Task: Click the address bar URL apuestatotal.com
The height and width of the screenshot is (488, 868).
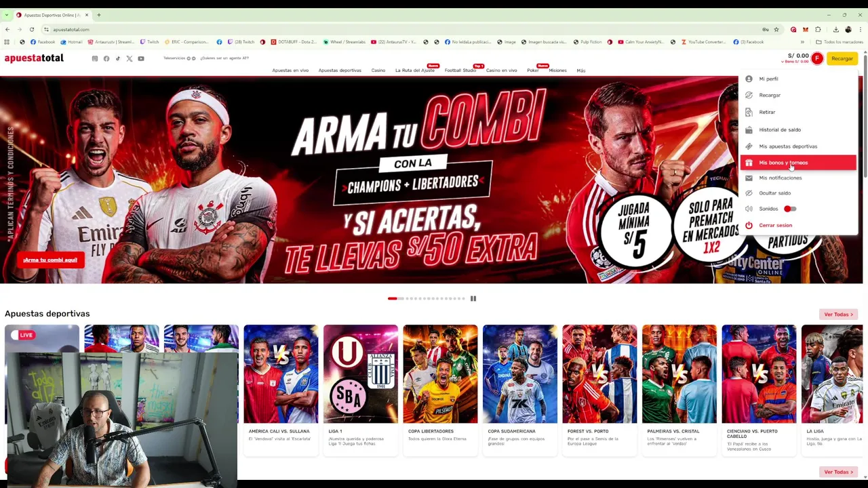Action: point(71,29)
